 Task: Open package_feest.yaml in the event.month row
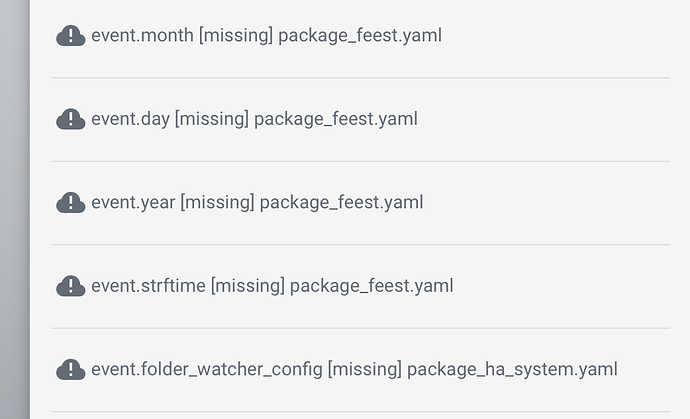[x=360, y=36]
